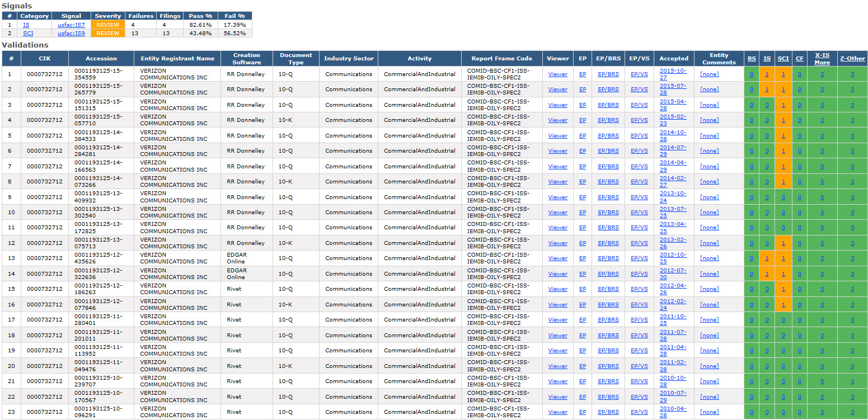The image size is (868, 420).
Task: Open the EP link in row 15
Action: (583, 289)
